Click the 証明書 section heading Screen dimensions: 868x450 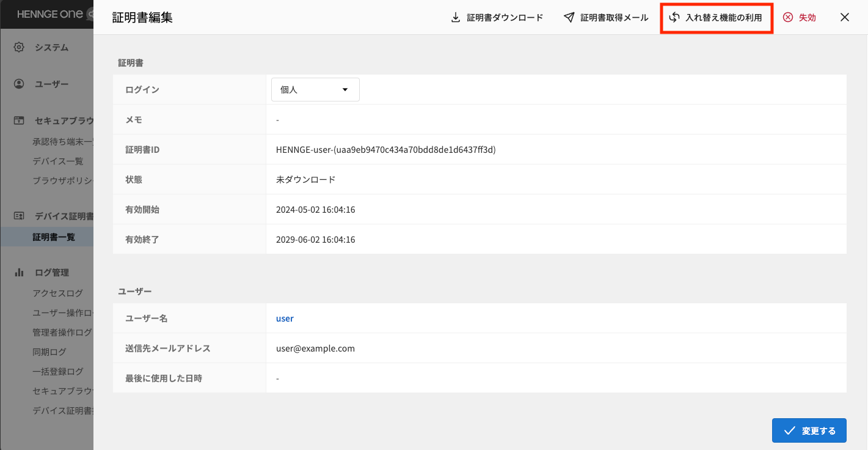pyautogui.click(x=131, y=62)
